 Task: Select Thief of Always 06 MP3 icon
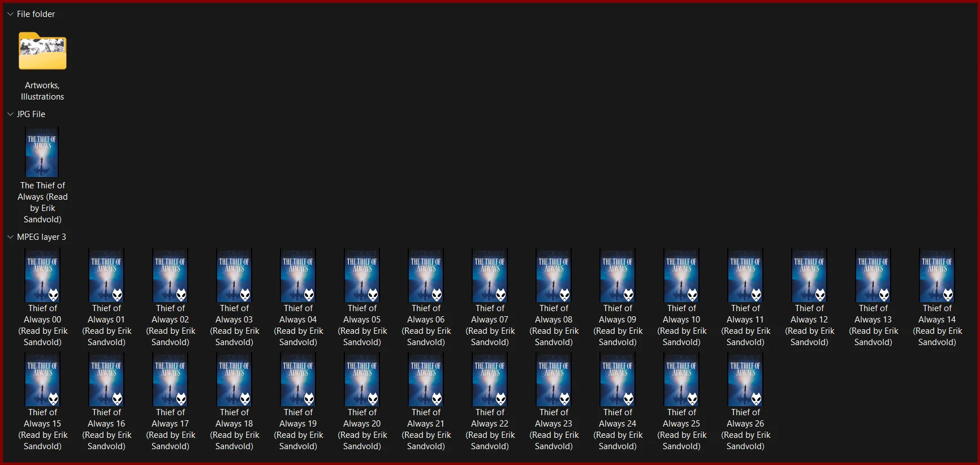click(426, 275)
